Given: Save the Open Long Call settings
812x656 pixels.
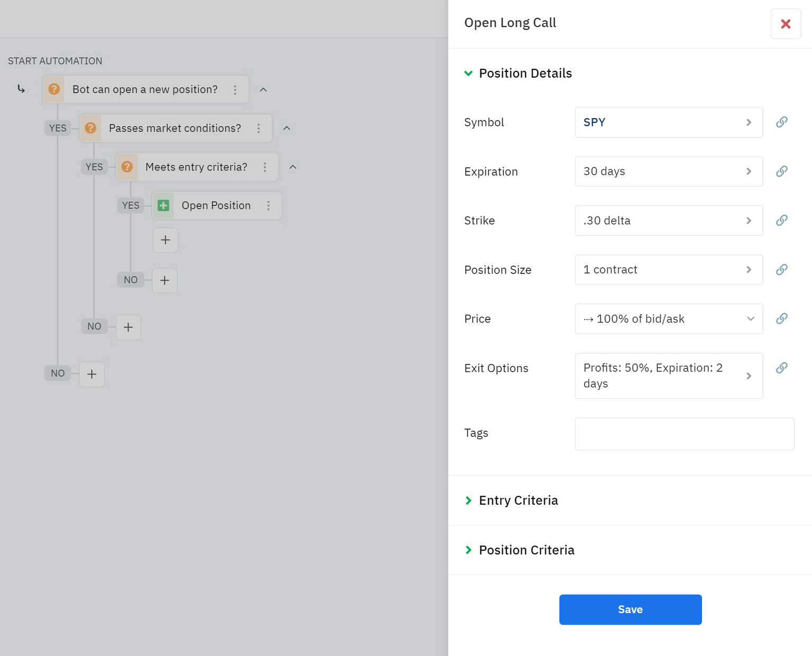Looking at the screenshot, I should [630, 609].
